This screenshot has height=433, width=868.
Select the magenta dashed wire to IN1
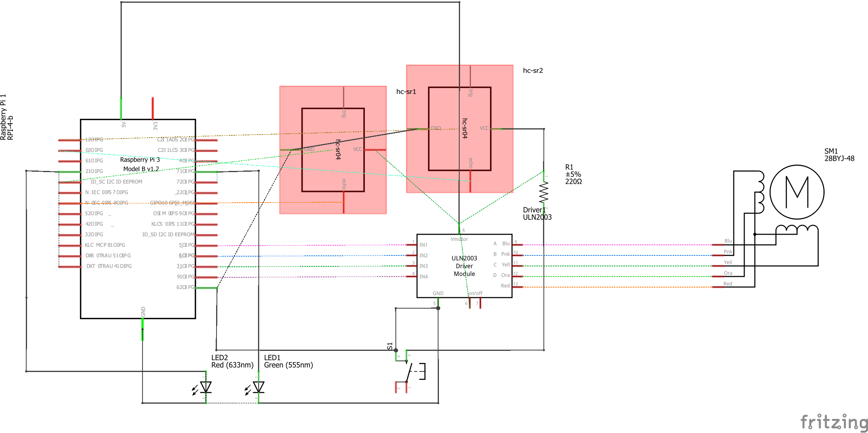point(312,245)
